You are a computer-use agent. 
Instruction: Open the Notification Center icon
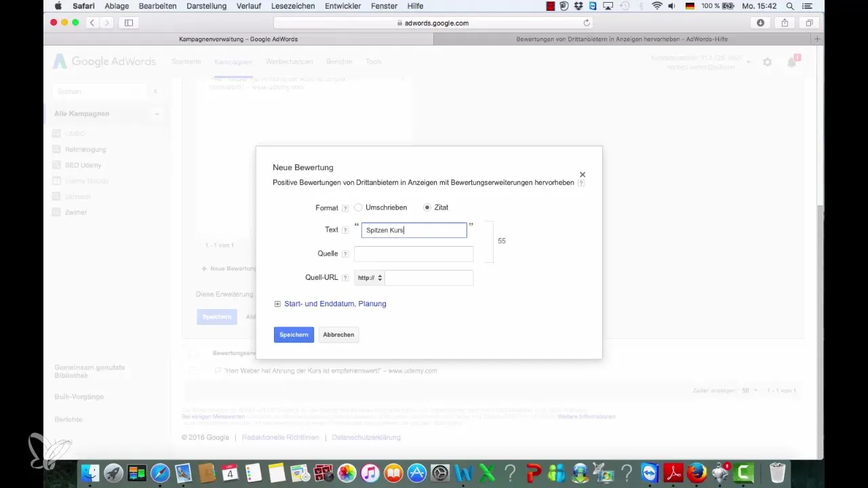[807, 5]
